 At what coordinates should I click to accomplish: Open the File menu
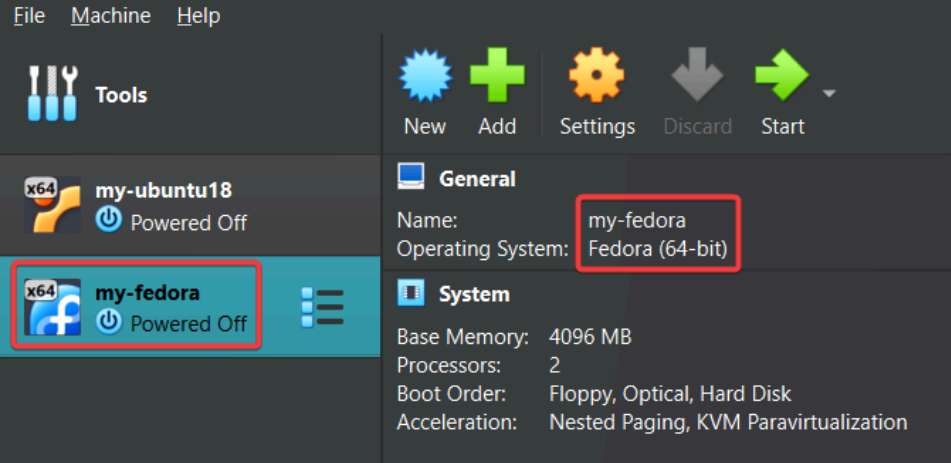click(29, 16)
